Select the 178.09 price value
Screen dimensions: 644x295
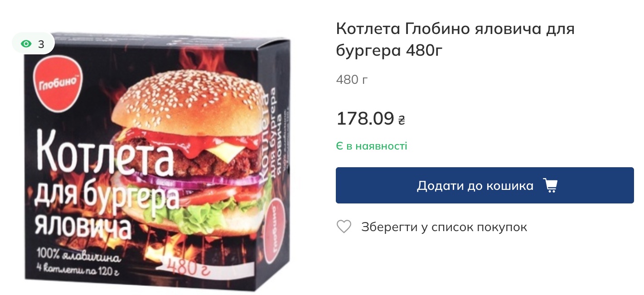(x=365, y=119)
